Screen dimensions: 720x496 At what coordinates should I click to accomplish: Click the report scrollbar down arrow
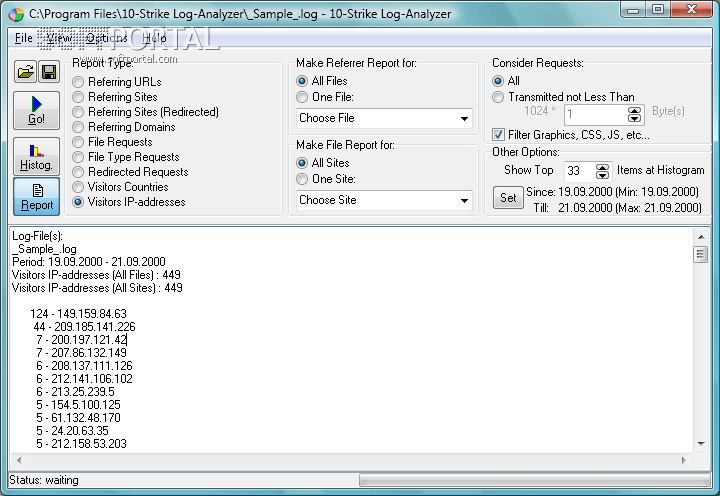[701, 444]
